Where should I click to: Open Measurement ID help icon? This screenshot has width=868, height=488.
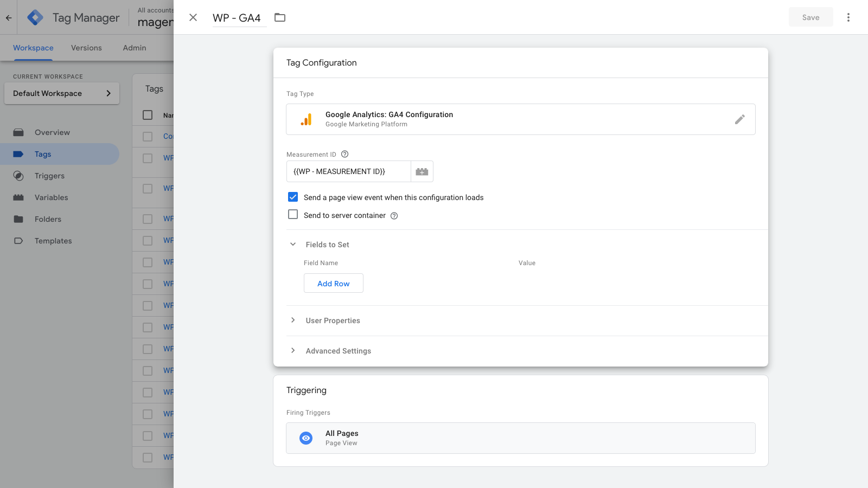[x=344, y=155]
